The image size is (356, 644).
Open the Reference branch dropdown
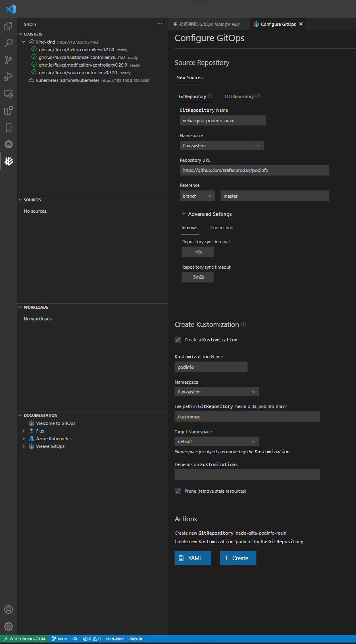click(x=197, y=196)
